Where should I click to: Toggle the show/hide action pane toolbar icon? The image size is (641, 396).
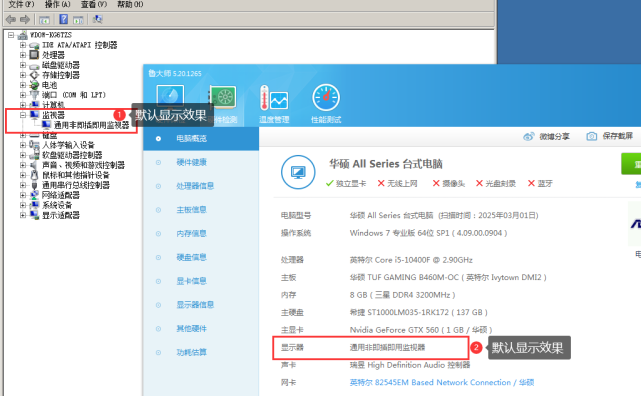78,20
